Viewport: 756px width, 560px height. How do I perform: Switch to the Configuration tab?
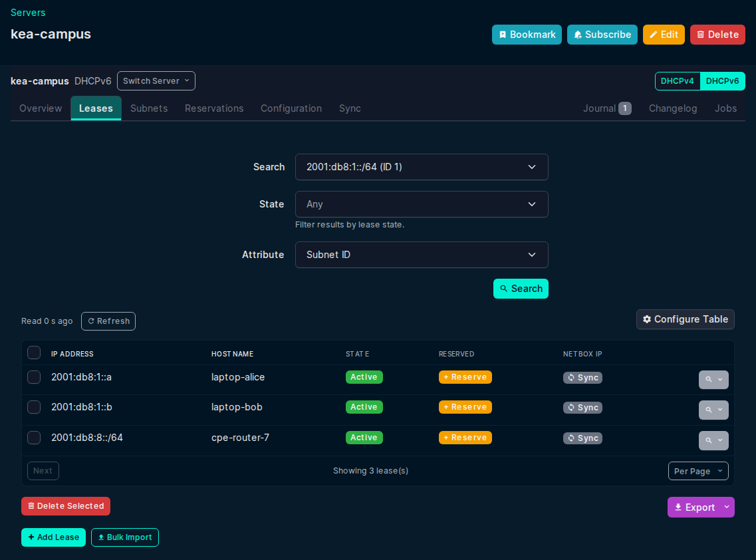pos(291,108)
